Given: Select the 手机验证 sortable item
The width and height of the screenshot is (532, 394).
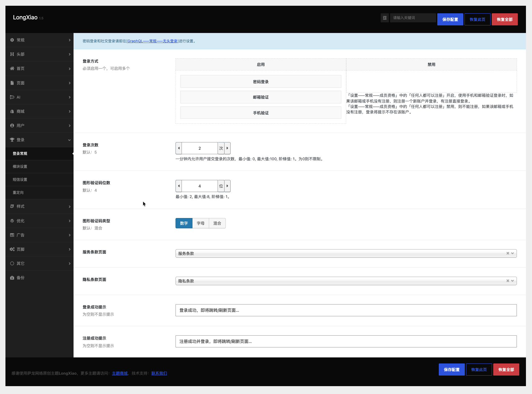Looking at the screenshot, I should (261, 113).
